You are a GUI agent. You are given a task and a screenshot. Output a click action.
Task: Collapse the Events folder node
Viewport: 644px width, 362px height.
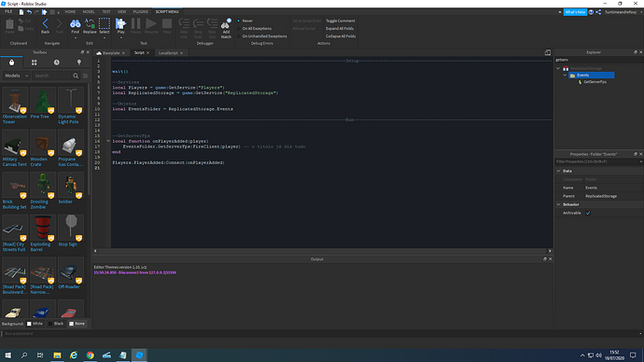[x=566, y=76]
